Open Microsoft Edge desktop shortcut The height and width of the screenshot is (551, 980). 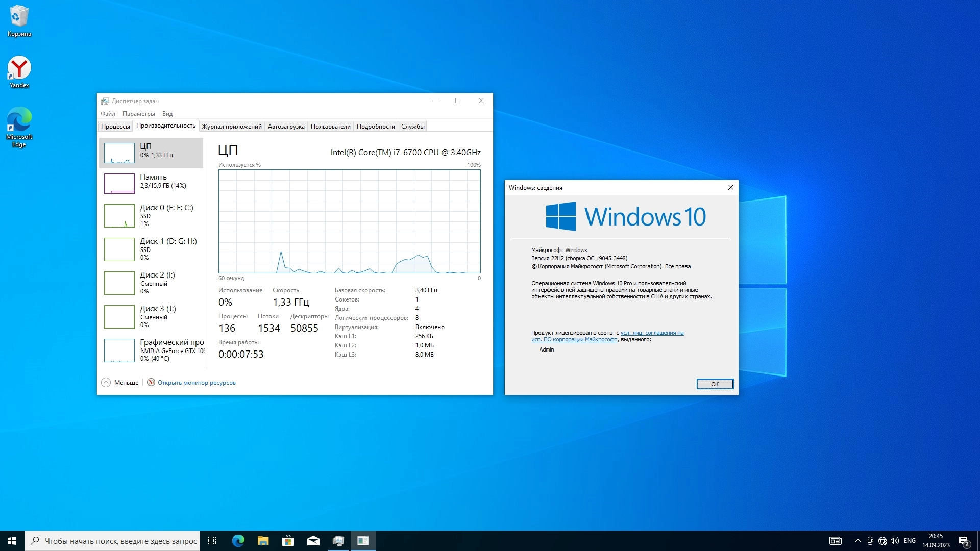click(x=19, y=127)
